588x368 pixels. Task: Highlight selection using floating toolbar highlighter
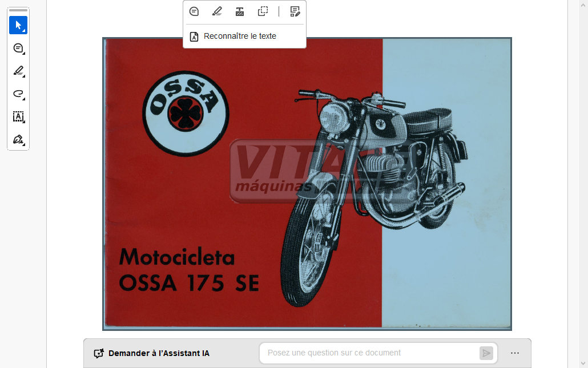(x=217, y=11)
